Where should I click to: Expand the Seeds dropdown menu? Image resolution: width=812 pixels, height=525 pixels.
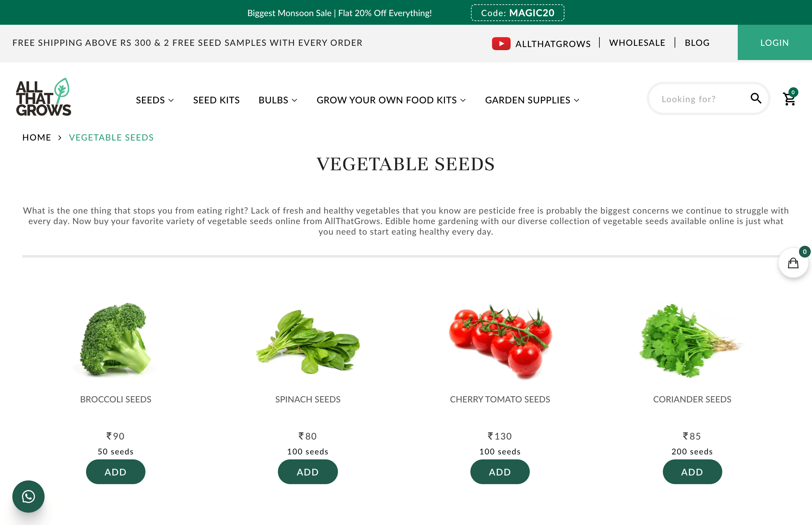coord(155,100)
